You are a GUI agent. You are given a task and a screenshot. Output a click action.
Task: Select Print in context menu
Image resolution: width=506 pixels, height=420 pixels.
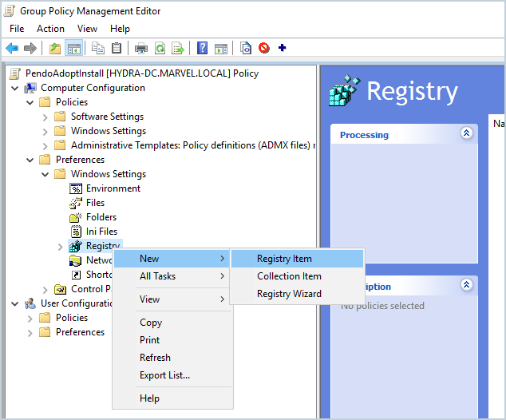pos(172,340)
